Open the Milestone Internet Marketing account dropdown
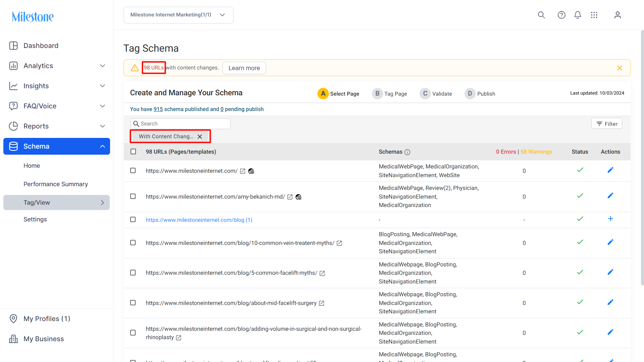The height and width of the screenshot is (362, 644). click(x=178, y=15)
